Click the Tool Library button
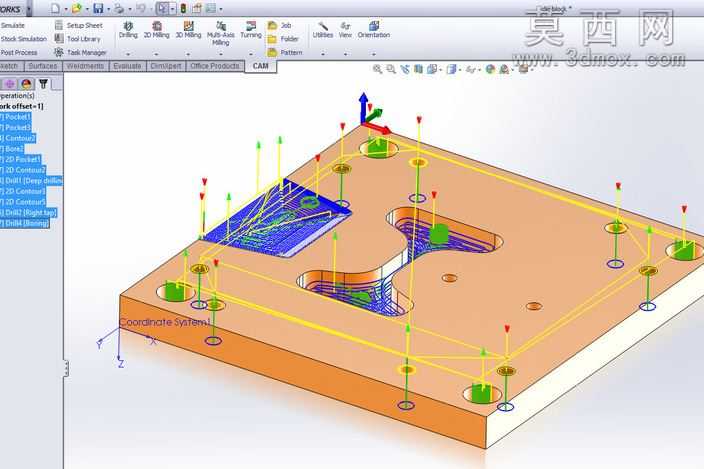This screenshot has height=469, width=704. point(78,39)
